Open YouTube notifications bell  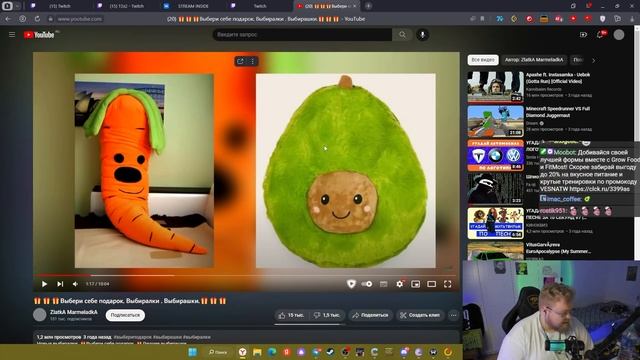601,35
